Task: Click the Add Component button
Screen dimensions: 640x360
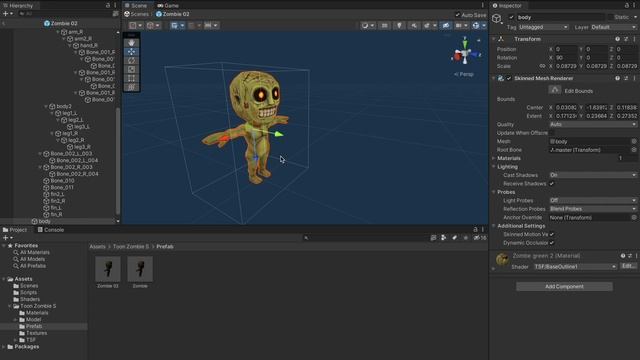Action: [x=564, y=287]
